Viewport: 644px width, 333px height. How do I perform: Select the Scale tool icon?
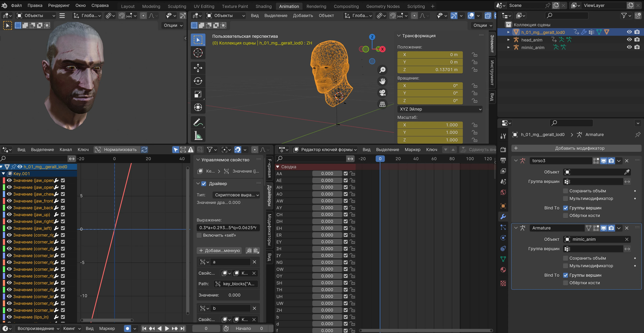(198, 94)
